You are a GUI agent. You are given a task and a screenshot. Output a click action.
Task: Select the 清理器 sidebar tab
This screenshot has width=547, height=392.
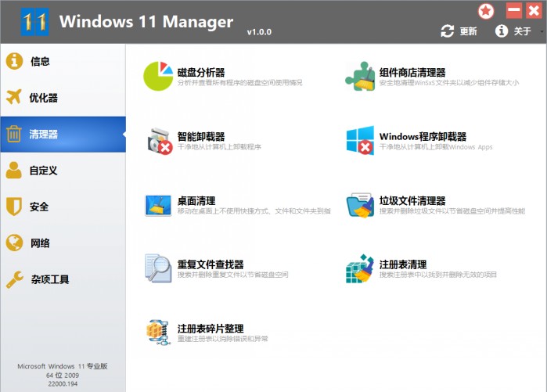pos(43,134)
